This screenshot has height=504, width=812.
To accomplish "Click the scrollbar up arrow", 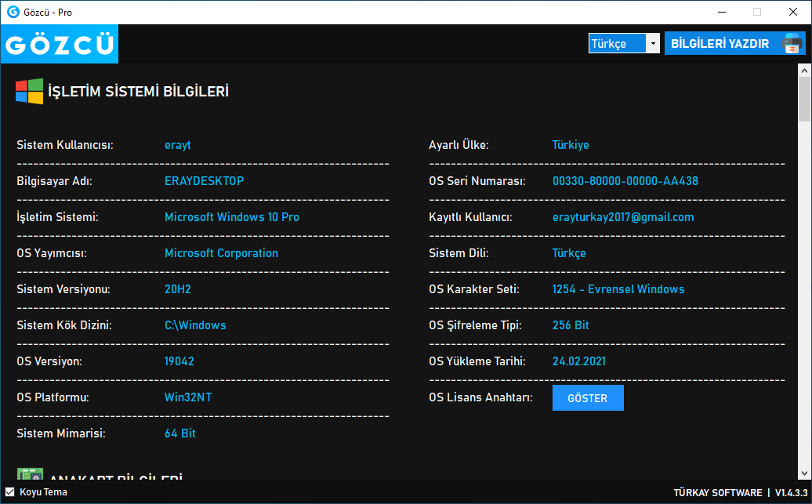I will 804,70.
